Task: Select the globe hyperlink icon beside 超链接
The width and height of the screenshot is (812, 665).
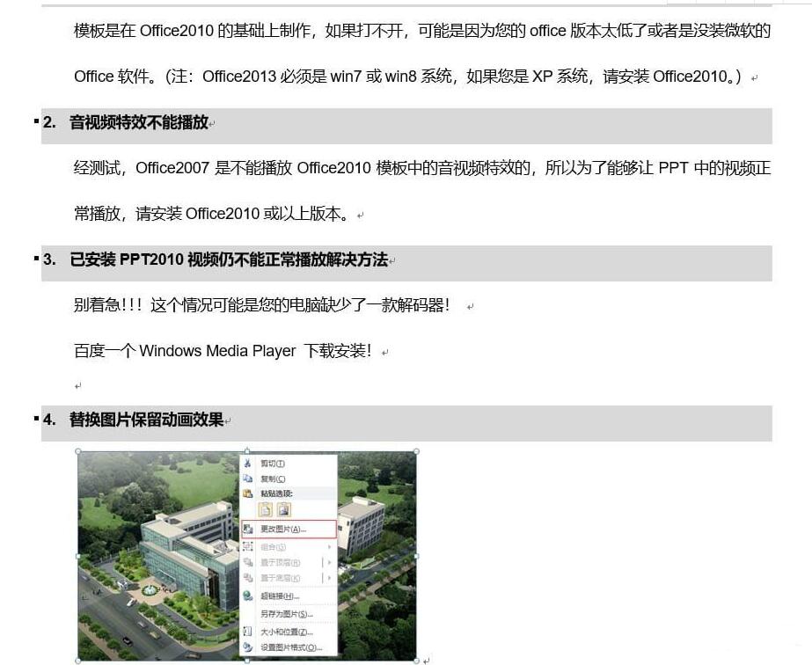Action: [x=247, y=596]
